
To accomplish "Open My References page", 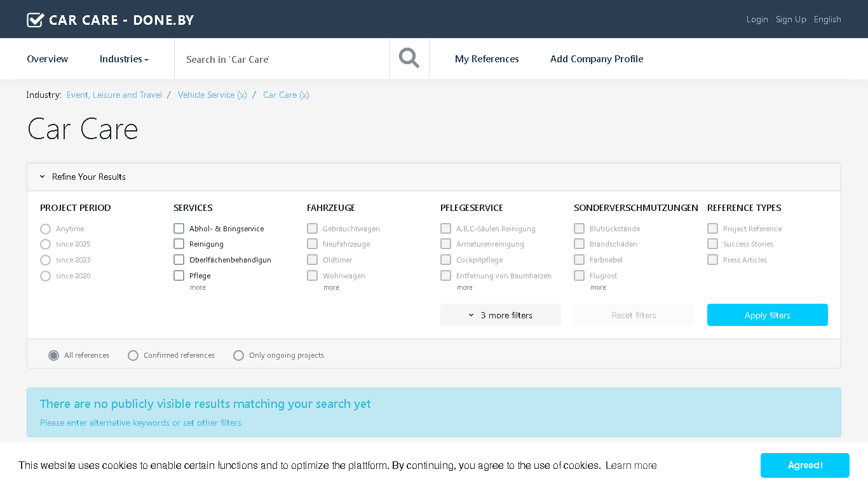I will [x=487, y=59].
